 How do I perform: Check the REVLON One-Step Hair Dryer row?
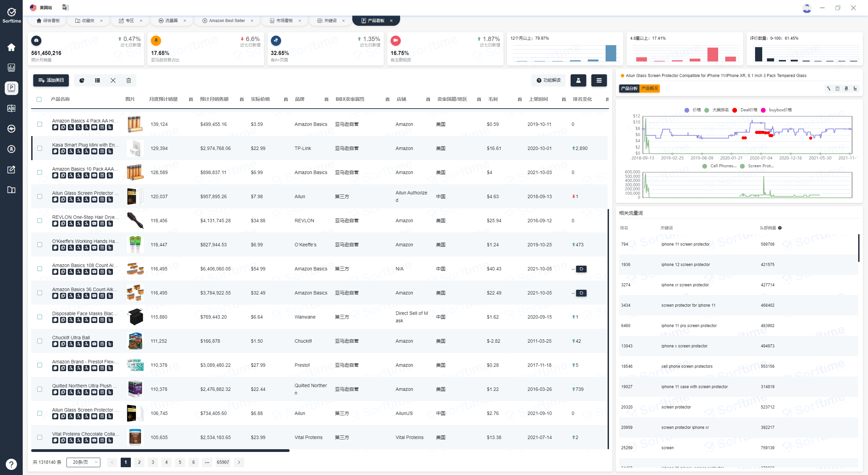[x=40, y=221]
